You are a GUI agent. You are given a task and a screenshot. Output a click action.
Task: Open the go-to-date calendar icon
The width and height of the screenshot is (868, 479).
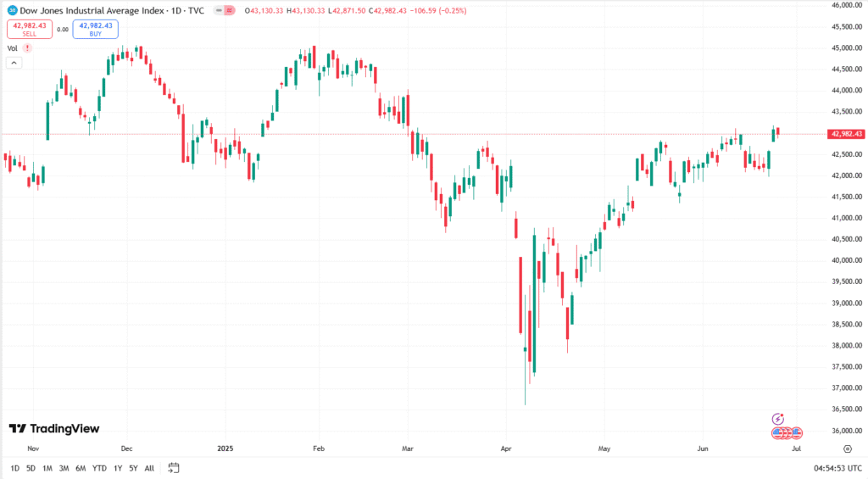pyautogui.click(x=174, y=468)
